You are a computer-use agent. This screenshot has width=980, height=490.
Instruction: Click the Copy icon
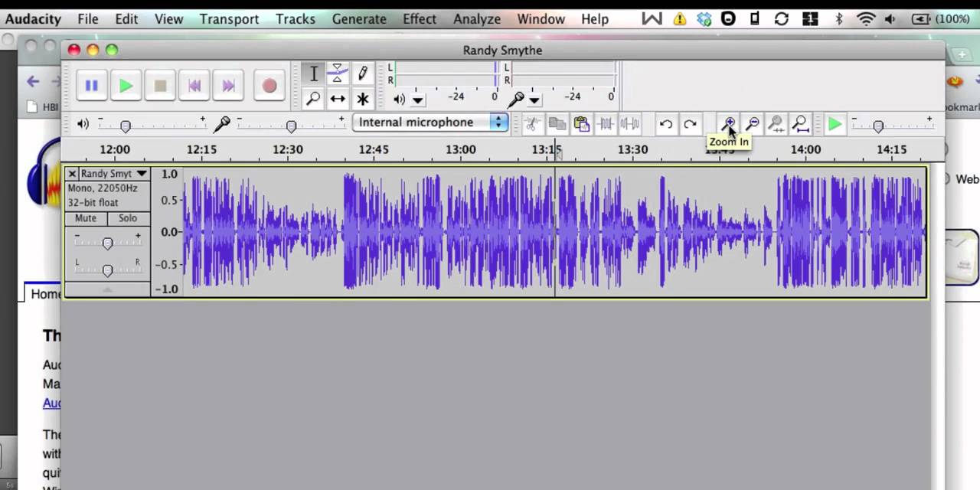[x=557, y=123]
